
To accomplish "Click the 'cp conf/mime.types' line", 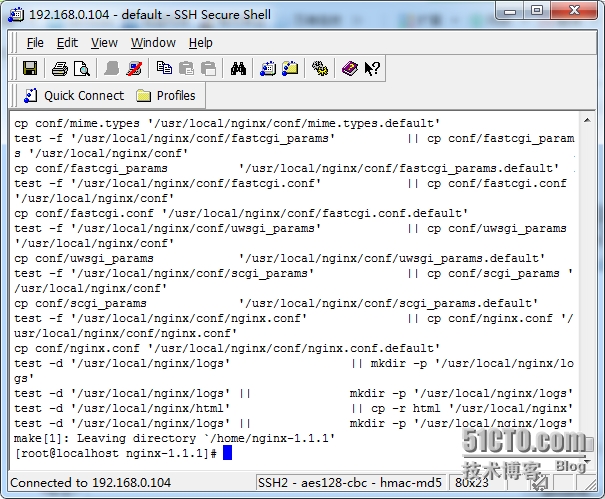I will click(227, 123).
